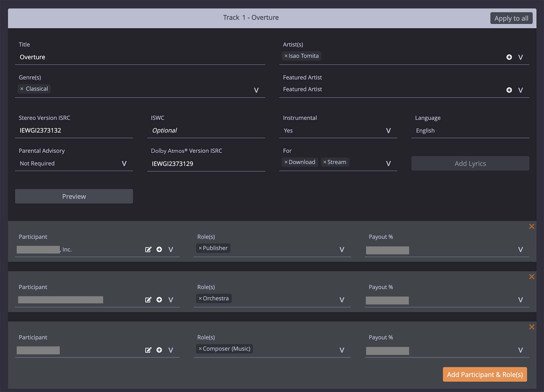Expand Payout % dropdown for Orchestra row

(x=520, y=300)
